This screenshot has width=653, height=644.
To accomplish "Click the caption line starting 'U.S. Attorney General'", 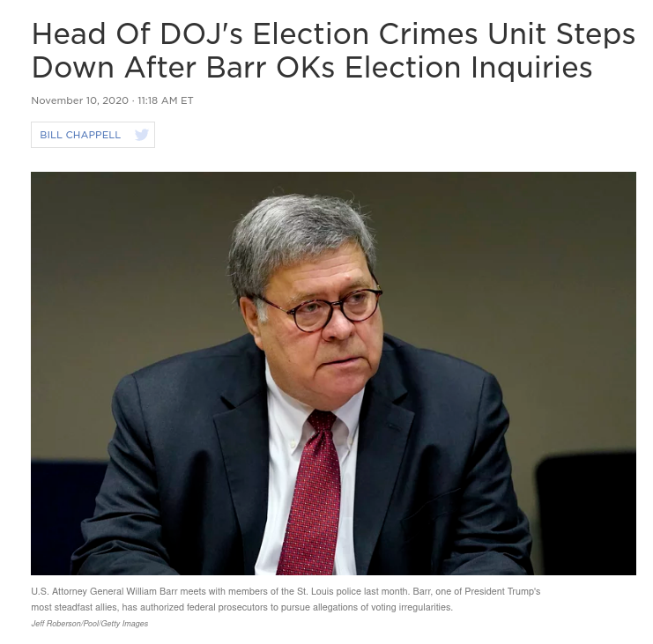I will coord(286,591).
